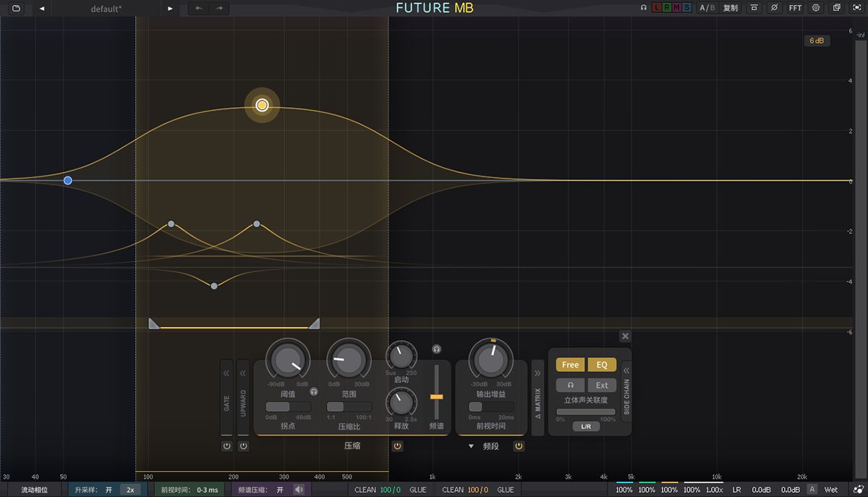Select the blue band node on the zero line
The height and width of the screenshot is (497, 868).
pos(68,180)
